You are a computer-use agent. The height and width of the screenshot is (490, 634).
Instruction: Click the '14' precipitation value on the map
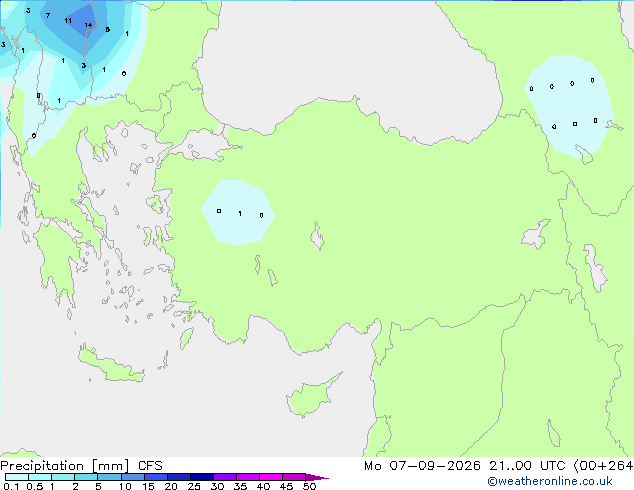[x=88, y=25]
